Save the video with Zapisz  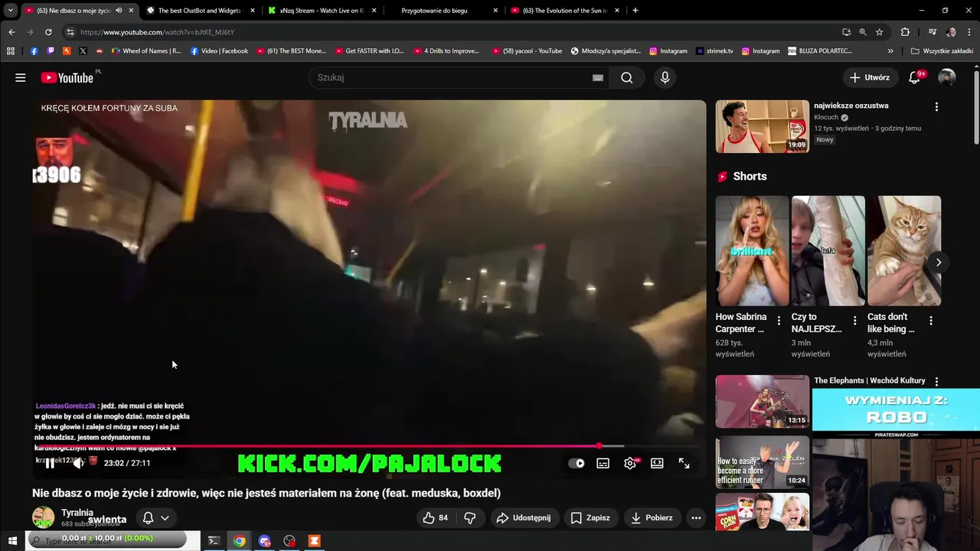[x=590, y=518]
